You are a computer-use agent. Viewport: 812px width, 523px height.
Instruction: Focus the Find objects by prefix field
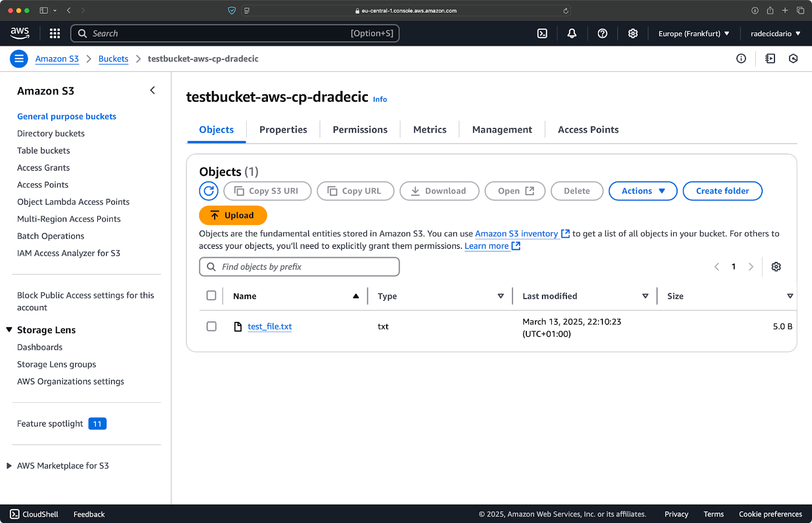point(299,267)
